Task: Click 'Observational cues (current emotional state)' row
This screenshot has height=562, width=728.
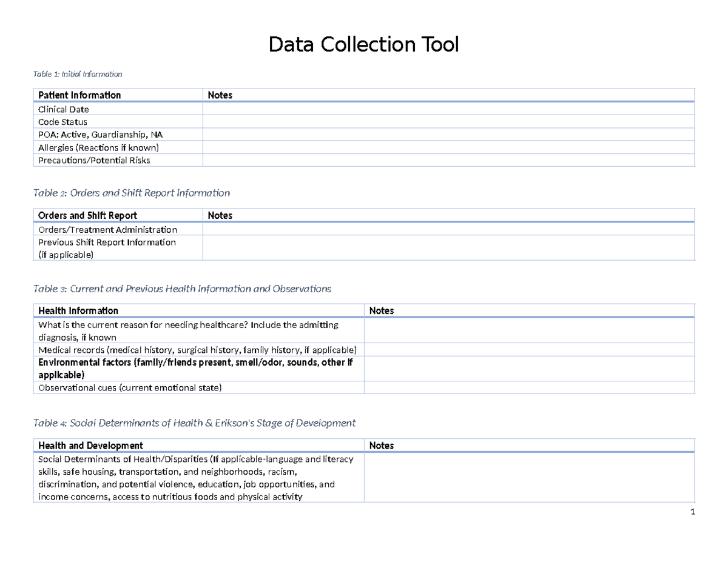Action: [x=198, y=387]
